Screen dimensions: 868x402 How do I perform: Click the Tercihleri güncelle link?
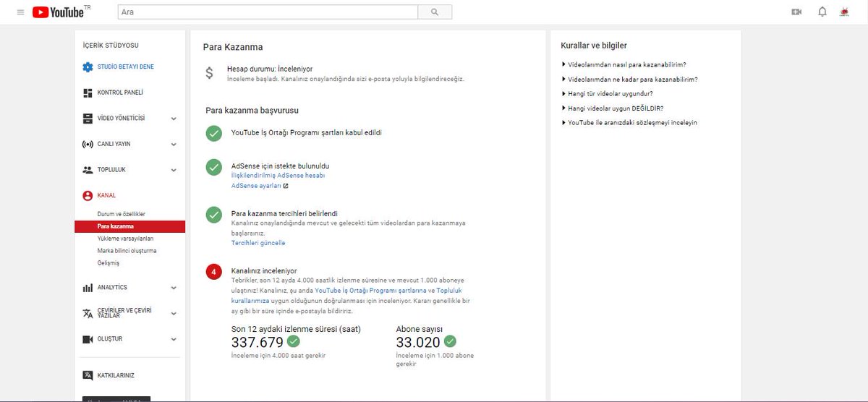click(258, 243)
